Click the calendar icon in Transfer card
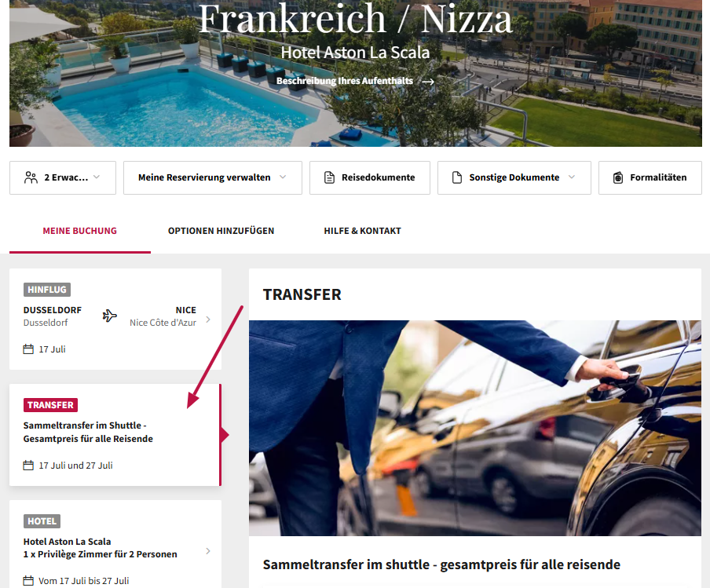This screenshot has width=710, height=588. coord(28,466)
